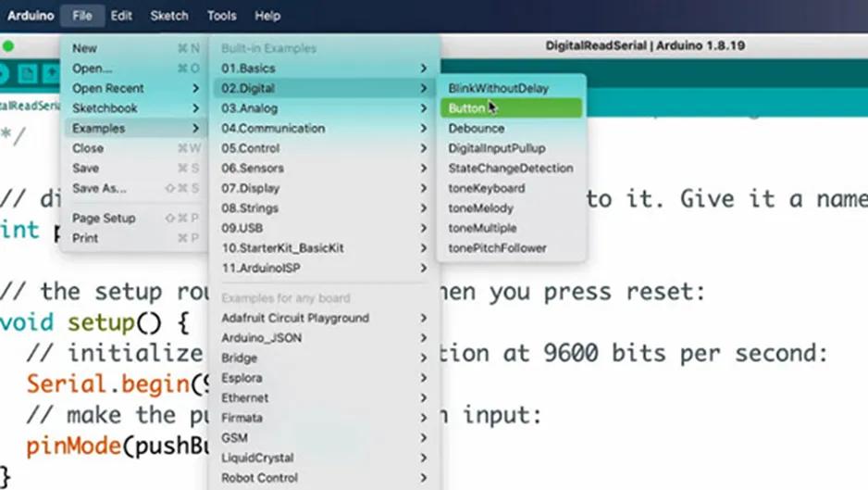Click the Open sketch toolbar icon

pyautogui.click(x=52, y=72)
